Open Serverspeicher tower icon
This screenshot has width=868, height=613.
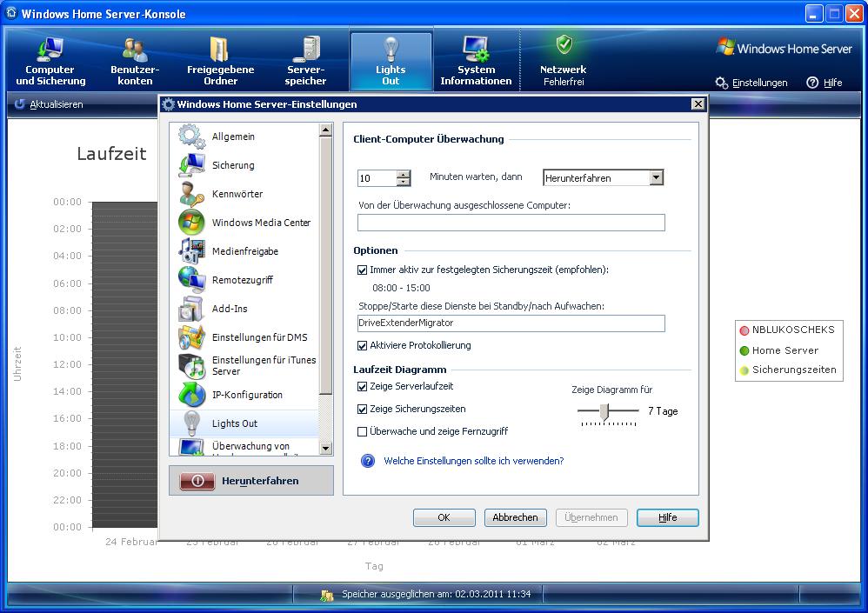306,50
